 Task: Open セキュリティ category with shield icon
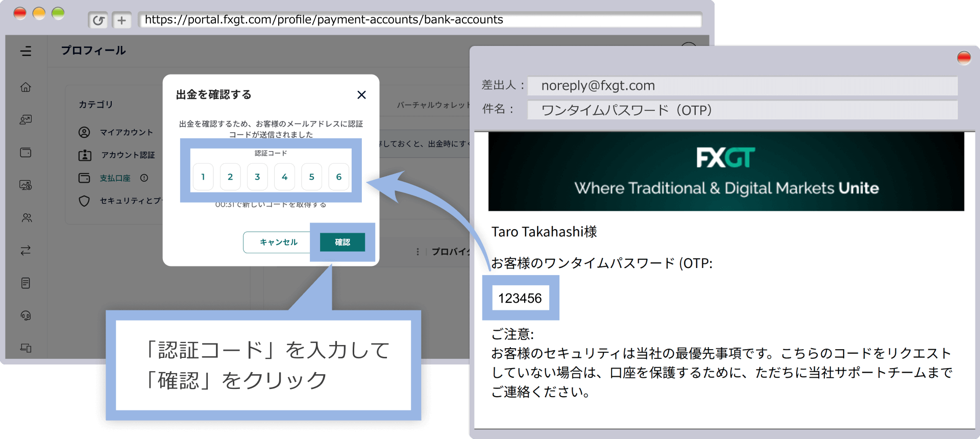pyautogui.click(x=120, y=201)
